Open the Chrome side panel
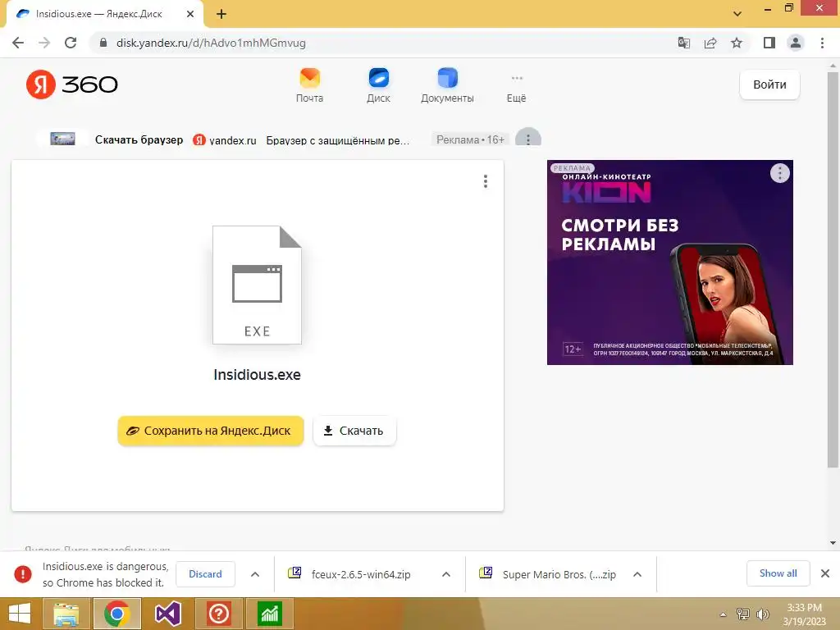840x630 pixels. coord(769,43)
